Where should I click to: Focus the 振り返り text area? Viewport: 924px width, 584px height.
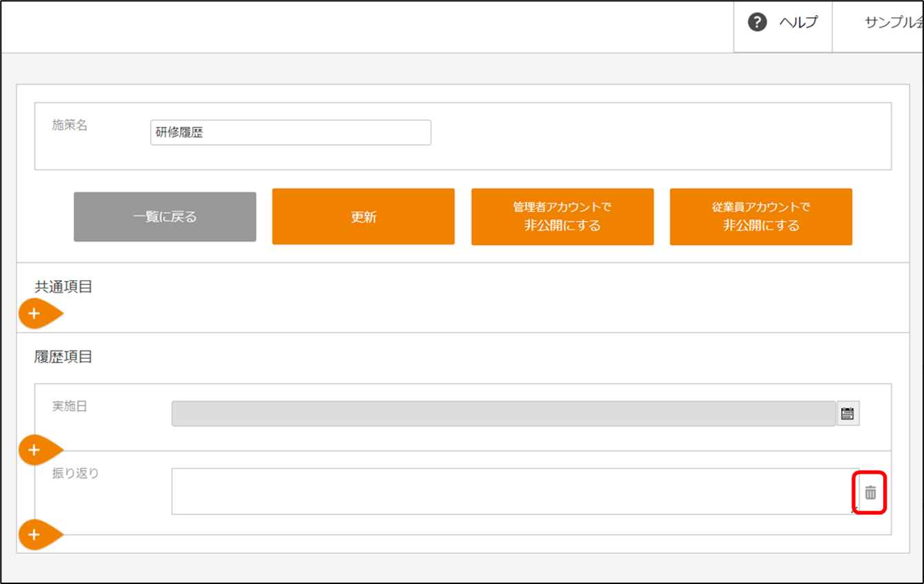[x=511, y=491]
